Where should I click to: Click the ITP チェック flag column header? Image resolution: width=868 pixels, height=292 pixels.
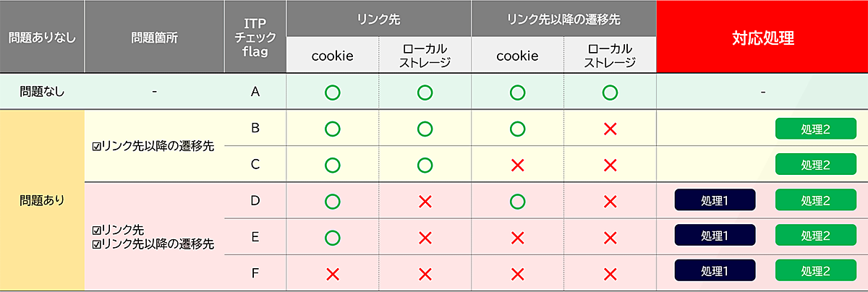(x=255, y=38)
